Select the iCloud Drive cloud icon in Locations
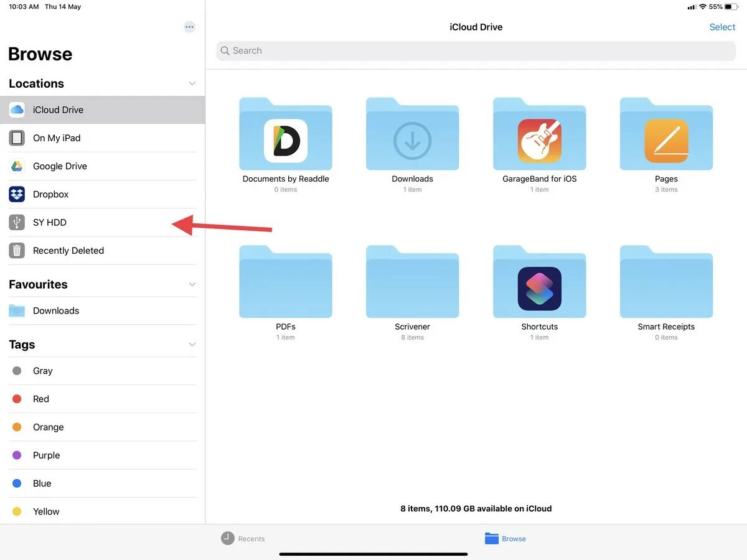 coord(17,110)
